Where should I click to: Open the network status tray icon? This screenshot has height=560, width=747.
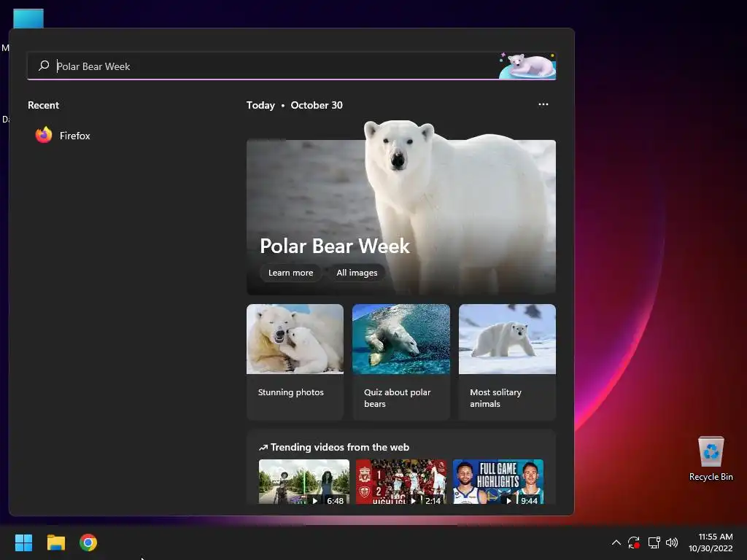[x=654, y=542]
